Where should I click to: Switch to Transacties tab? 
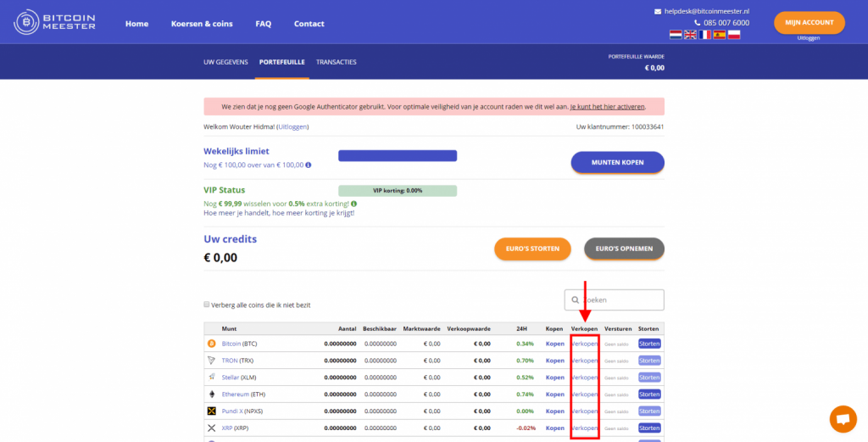(336, 62)
